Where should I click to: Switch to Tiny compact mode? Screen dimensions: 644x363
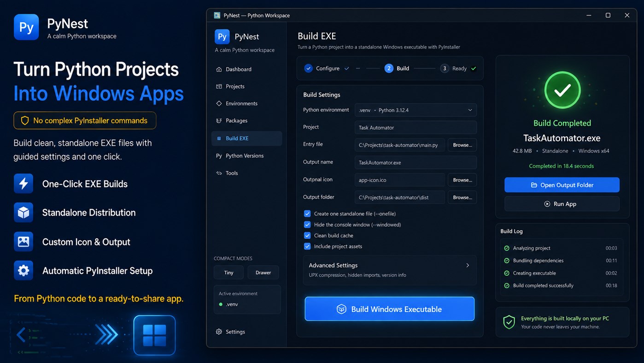229,273
